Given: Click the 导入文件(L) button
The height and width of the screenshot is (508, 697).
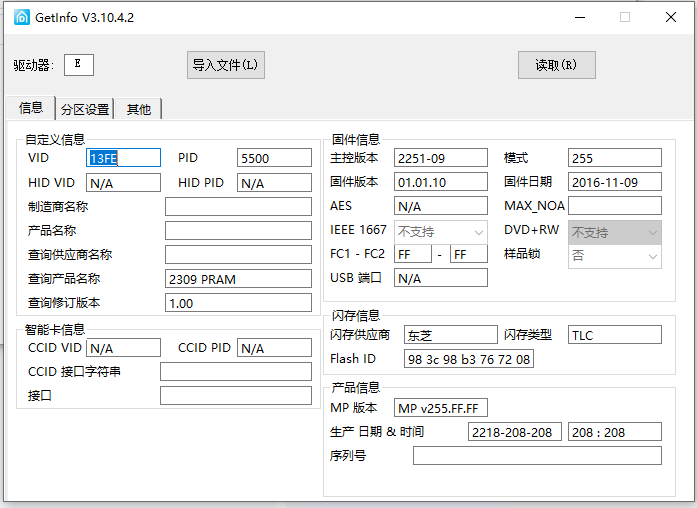Looking at the screenshot, I should click(226, 65).
